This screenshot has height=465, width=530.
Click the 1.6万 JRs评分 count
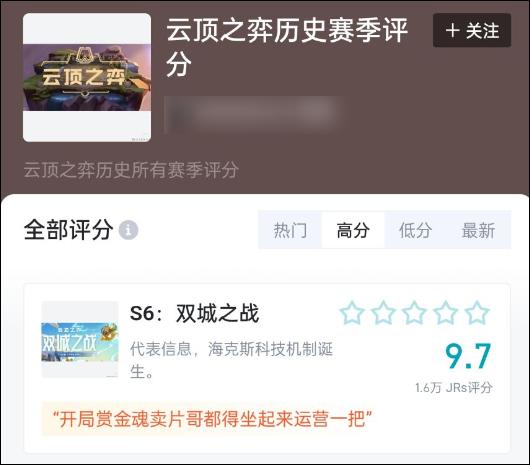click(x=454, y=388)
